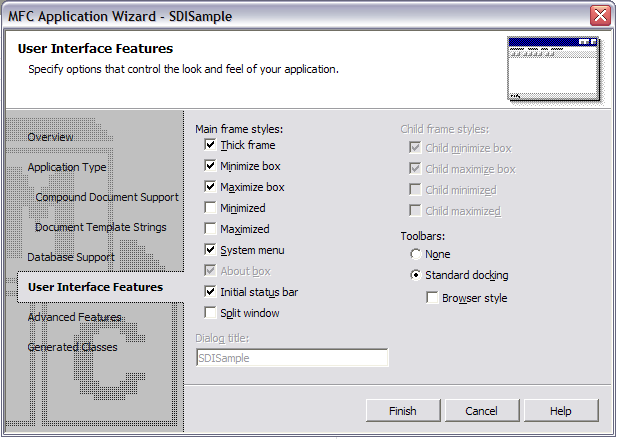Open the Database Support page
617x439 pixels.
(x=71, y=257)
